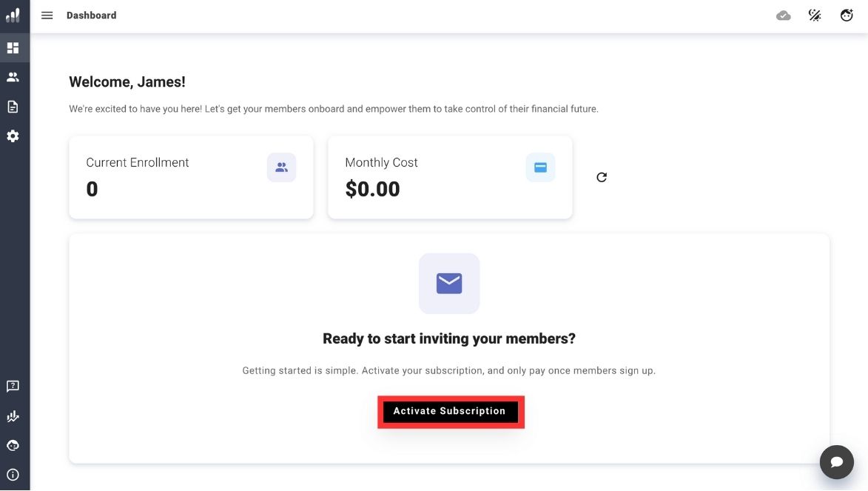
Task: Open the user avatar menu
Action: (x=846, y=15)
